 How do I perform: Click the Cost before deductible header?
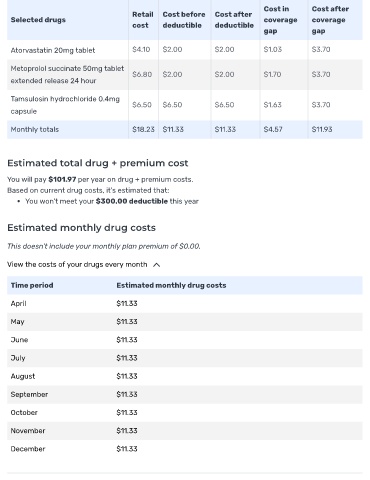click(x=184, y=20)
